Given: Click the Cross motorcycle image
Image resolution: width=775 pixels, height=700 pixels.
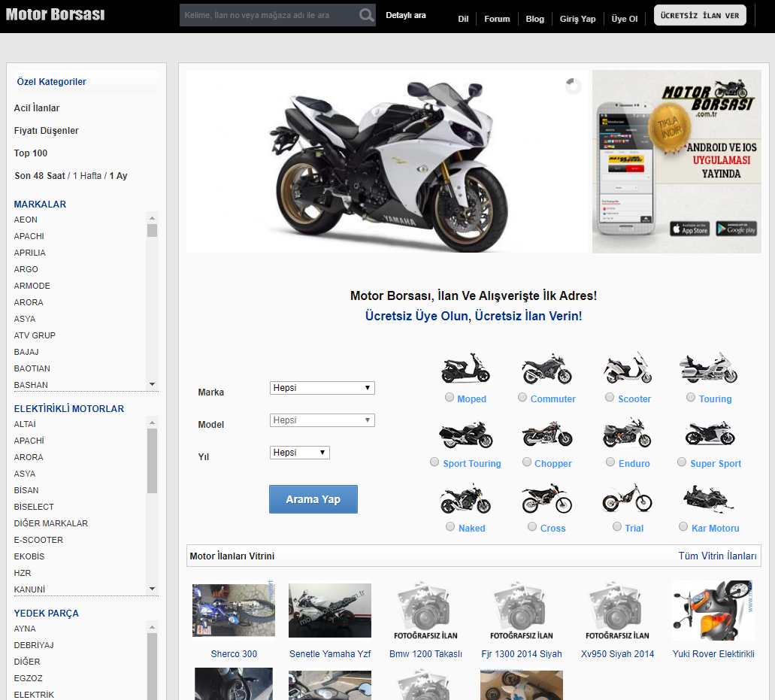Looking at the screenshot, I should pyautogui.click(x=546, y=498).
